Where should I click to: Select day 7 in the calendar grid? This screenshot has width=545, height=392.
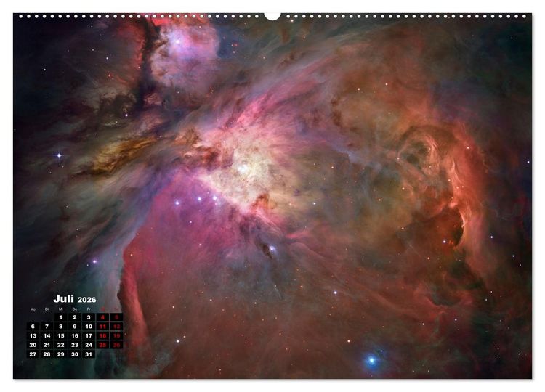[47, 327]
